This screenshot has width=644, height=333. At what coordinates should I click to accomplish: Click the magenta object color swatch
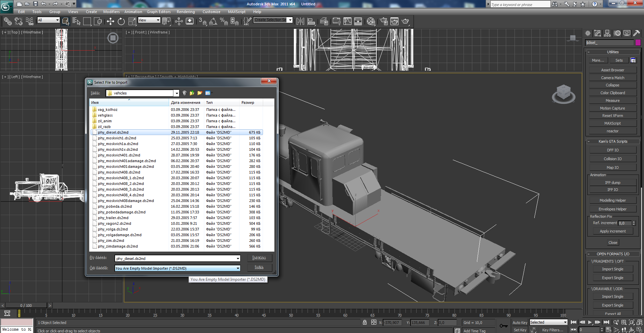click(x=638, y=43)
